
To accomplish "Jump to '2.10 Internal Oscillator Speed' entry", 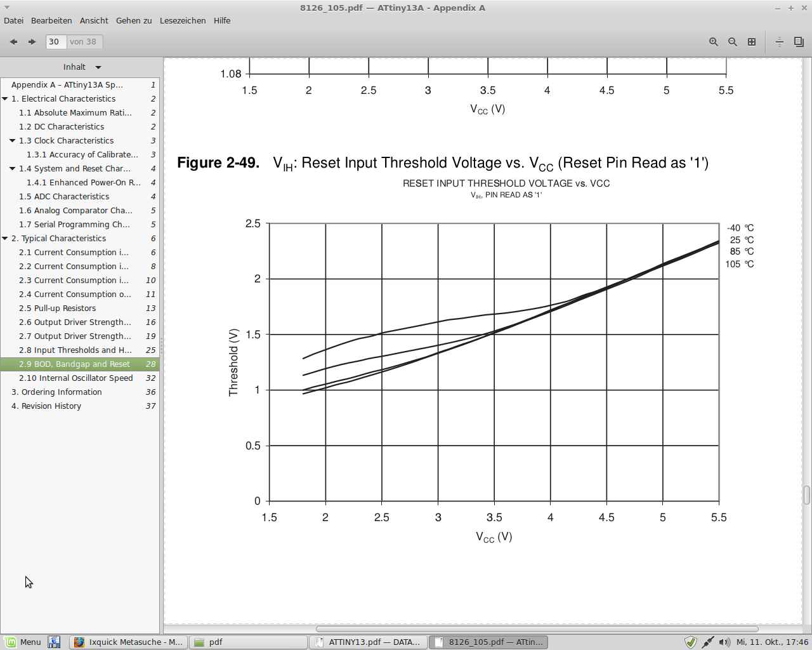I will pos(76,378).
